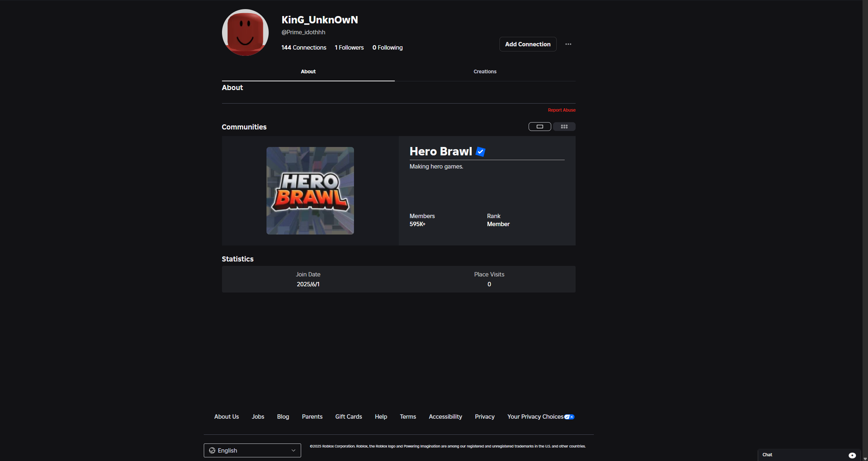Open the Hero Brawl community thumbnail
The width and height of the screenshot is (868, 461).
[310, 191]
